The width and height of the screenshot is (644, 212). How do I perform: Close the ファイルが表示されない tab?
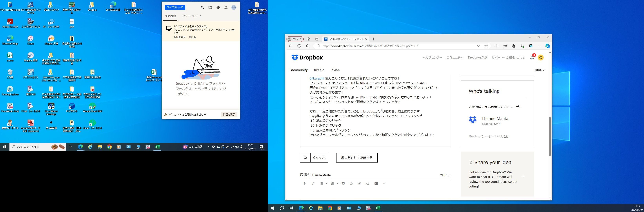coord(366,39)
